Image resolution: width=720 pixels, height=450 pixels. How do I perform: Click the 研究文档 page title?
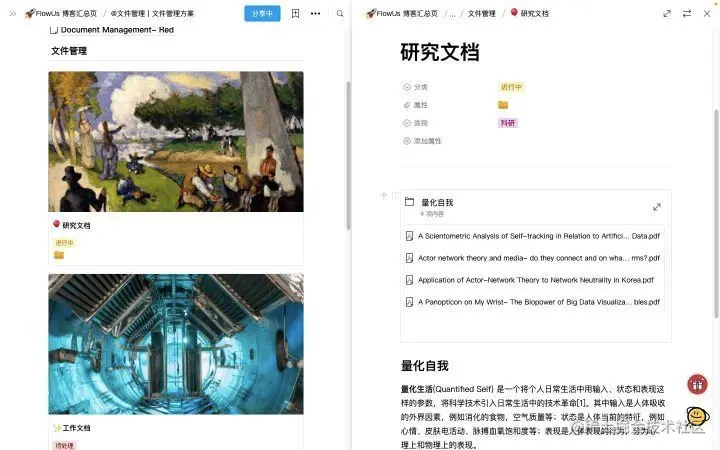coord(440,52)
